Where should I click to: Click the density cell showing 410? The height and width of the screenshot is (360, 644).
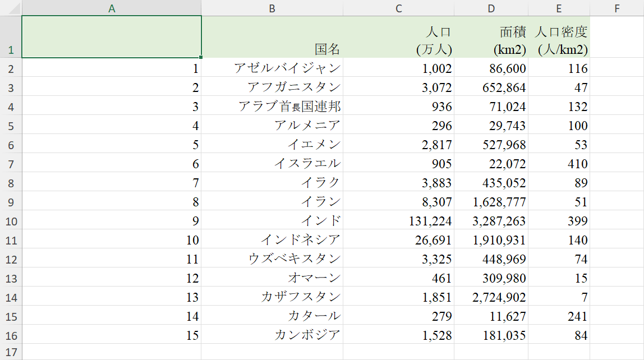(559, 163)
